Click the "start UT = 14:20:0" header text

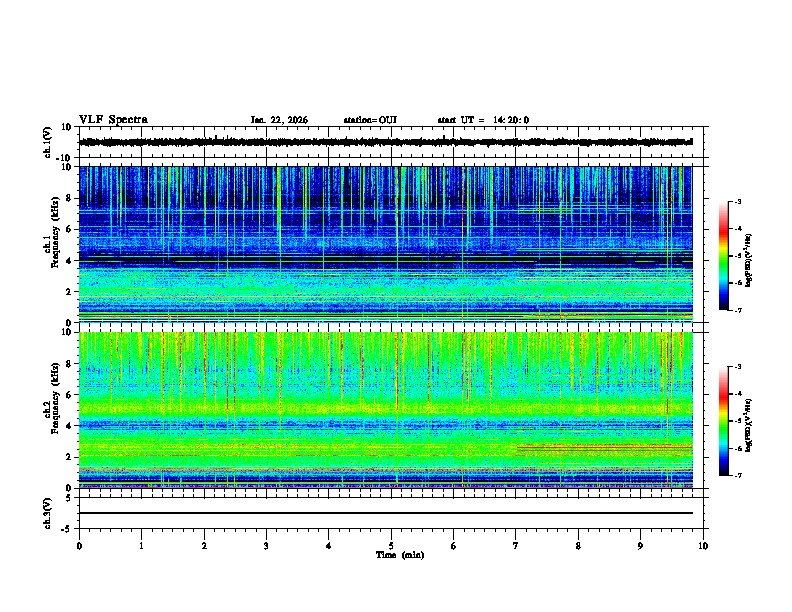click(483, 120)
